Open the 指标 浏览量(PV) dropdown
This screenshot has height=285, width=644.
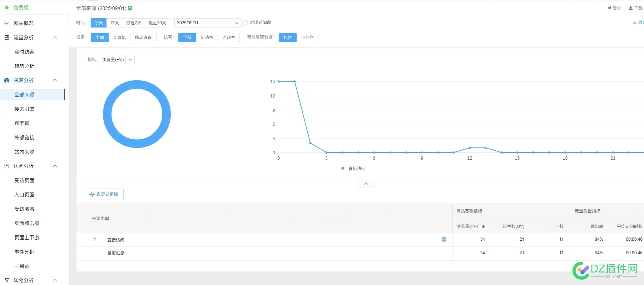(130, 60)
